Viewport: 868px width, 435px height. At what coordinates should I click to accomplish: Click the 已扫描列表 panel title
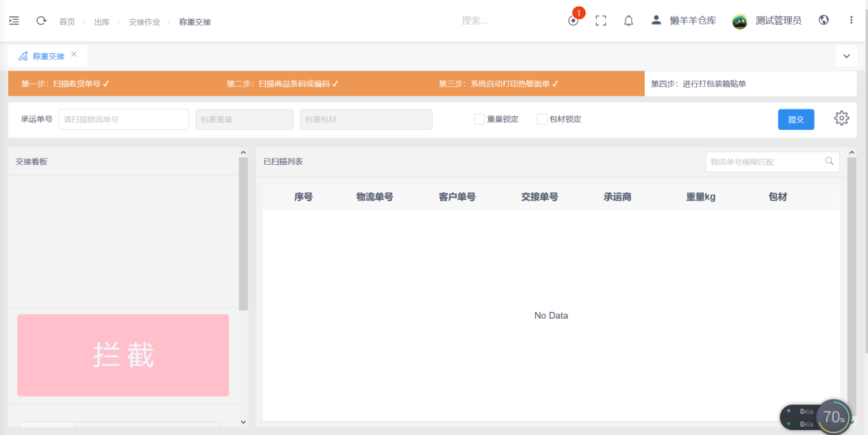283,162
